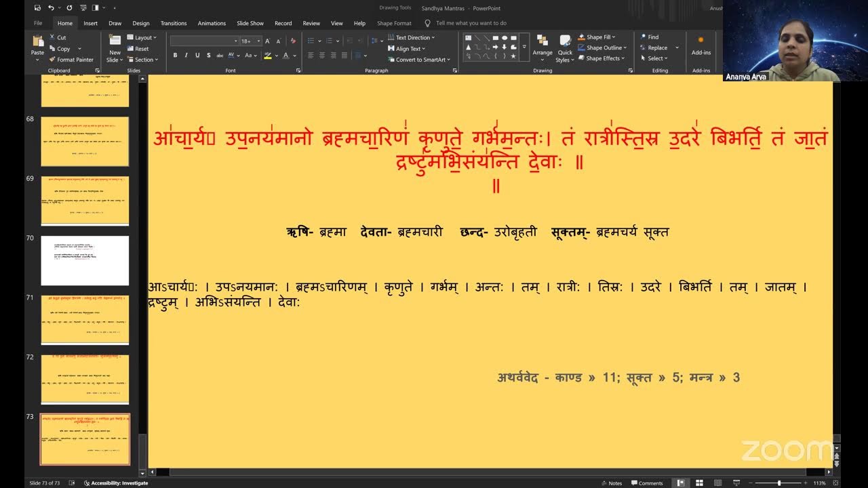This screenshot has width=868, height=488.
Task: Decrease the font size
Action: tap(277, 41)
